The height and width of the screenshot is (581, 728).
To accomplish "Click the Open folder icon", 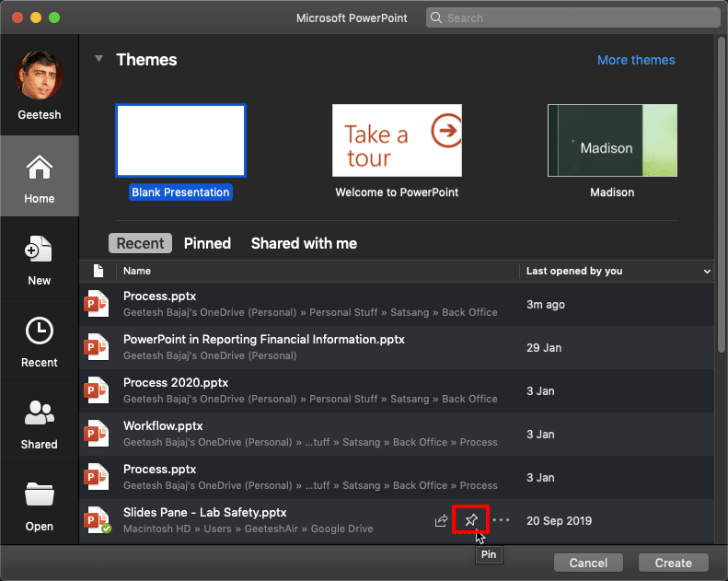I will 39,496.
